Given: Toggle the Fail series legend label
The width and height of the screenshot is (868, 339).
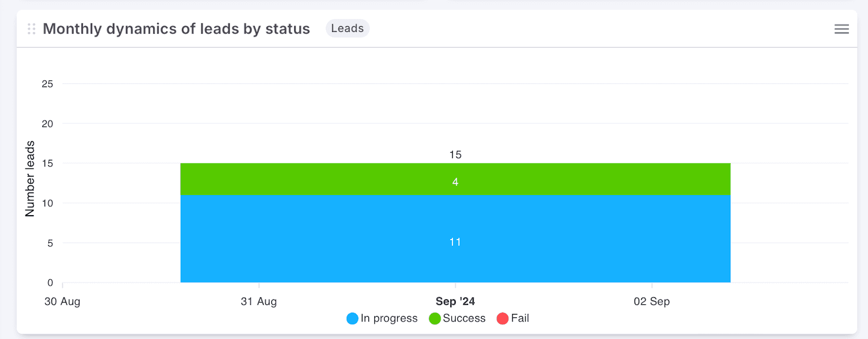Looking at the screenshot, I should [520, 318].
